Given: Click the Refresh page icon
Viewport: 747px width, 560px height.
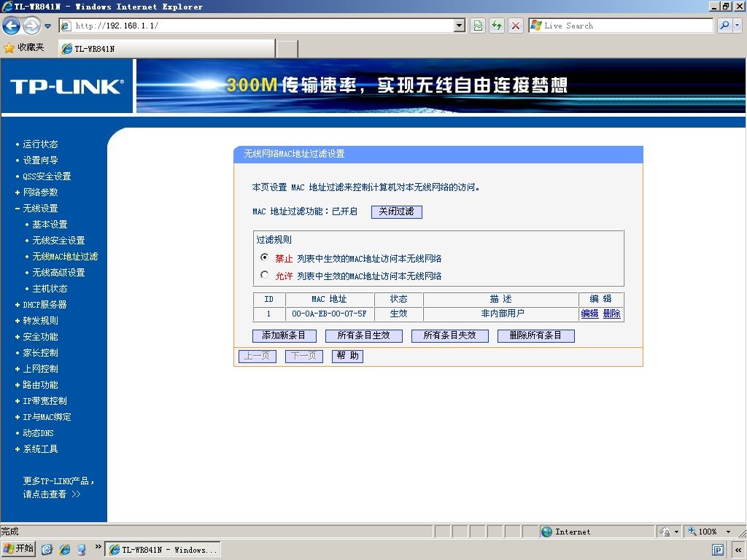Looking at the screenshot, I should [497, 26].
